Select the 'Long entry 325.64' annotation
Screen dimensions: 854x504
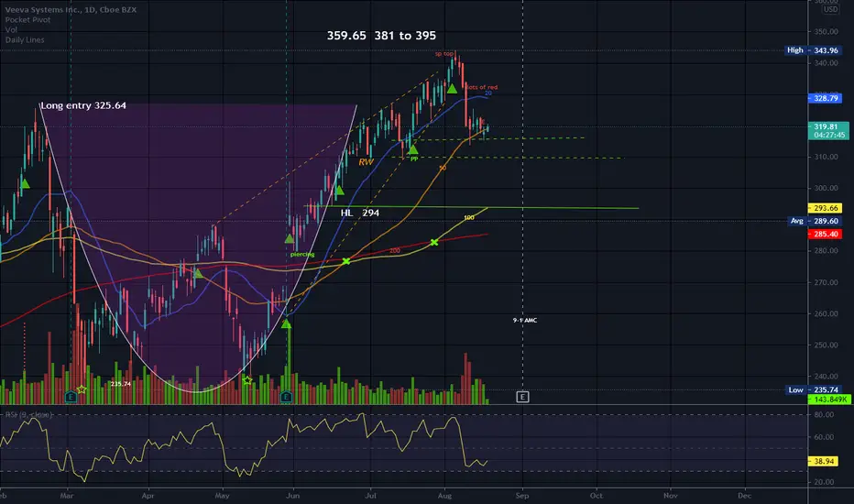click(83, 105)
